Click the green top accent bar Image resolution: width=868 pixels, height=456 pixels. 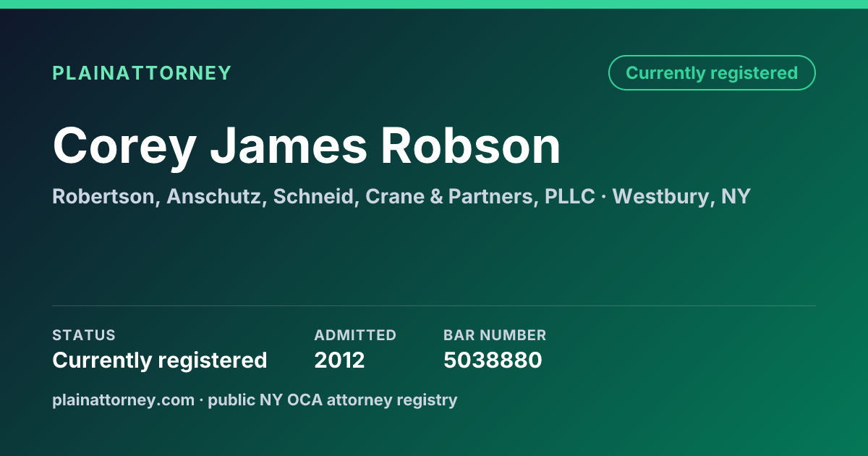(434, 4)
